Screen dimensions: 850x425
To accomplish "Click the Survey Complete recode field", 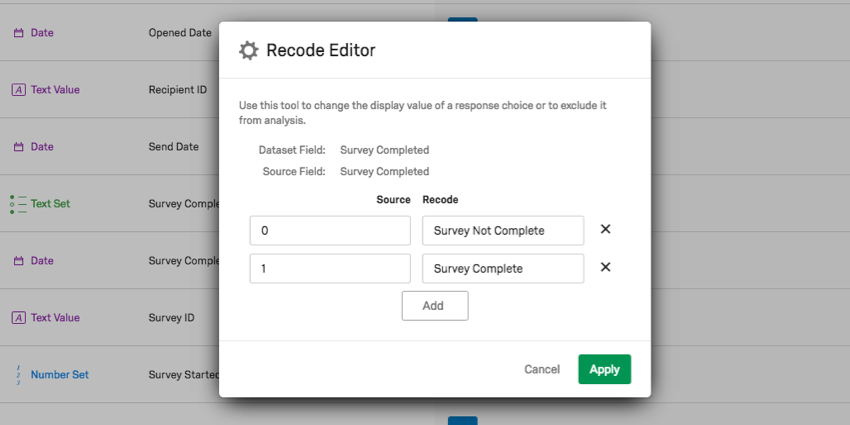I will point(503,268).
